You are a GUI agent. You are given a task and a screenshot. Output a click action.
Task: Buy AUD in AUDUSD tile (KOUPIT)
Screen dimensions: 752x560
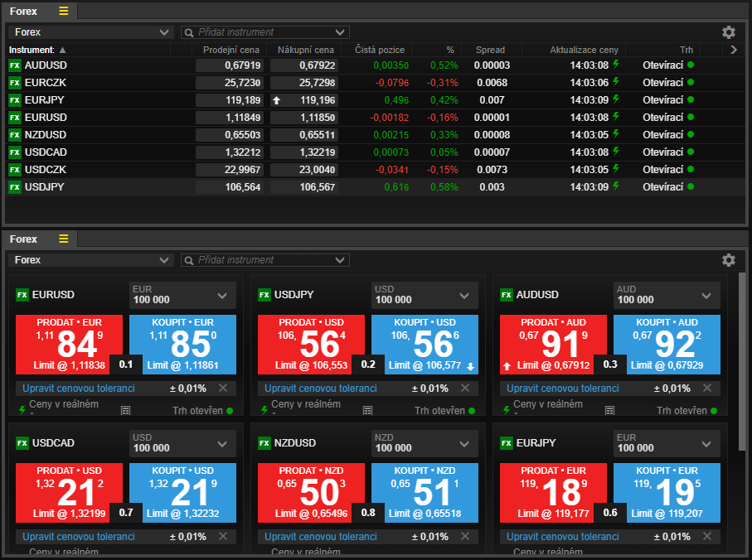point(667,345)
